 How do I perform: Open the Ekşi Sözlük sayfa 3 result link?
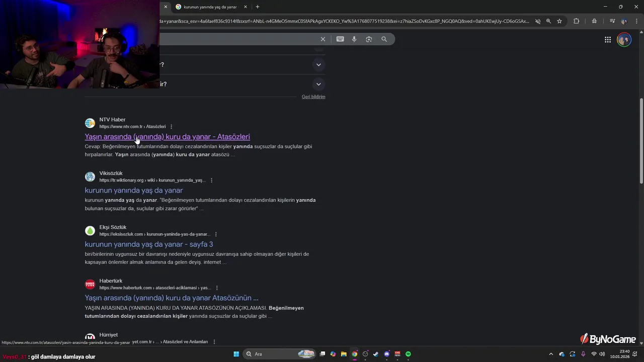149,244
